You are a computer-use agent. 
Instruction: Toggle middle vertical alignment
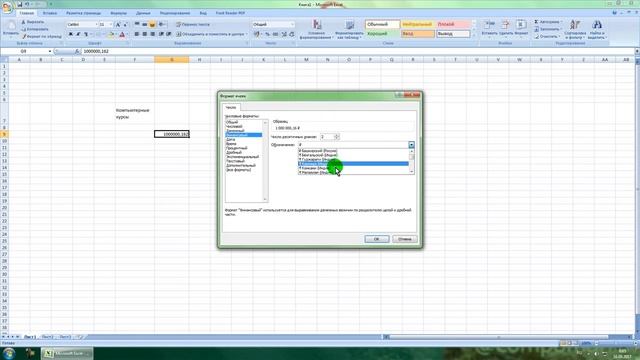pos(144,24)
